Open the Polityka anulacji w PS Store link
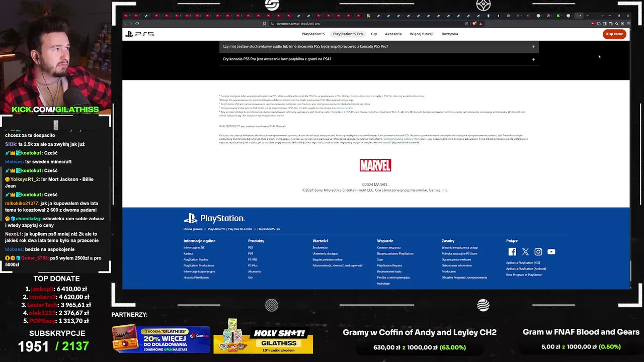644x362 pixels. coord(459,254)
